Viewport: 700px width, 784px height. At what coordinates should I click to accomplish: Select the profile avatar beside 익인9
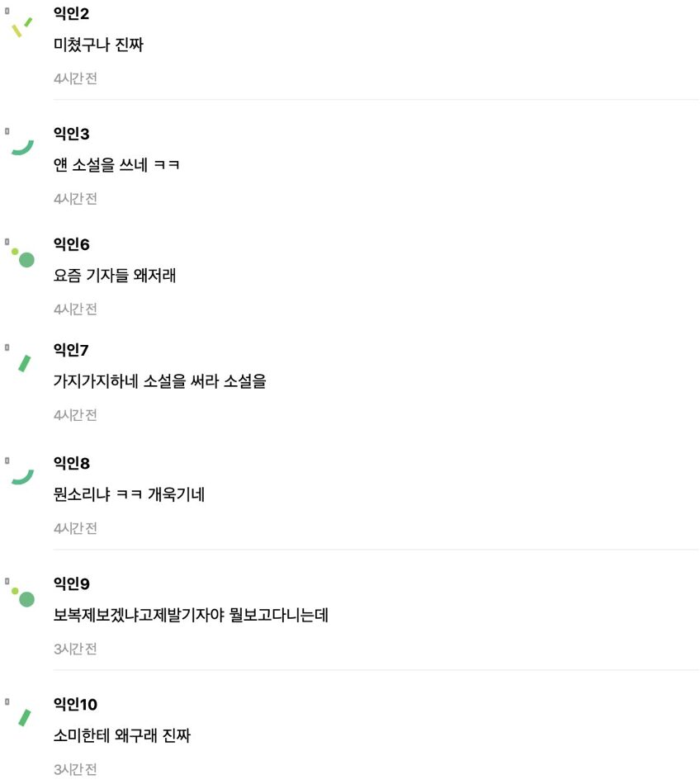tap(22, 596)
